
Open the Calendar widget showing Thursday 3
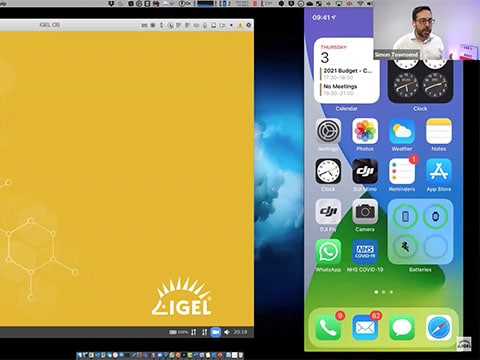coord(347,70)
